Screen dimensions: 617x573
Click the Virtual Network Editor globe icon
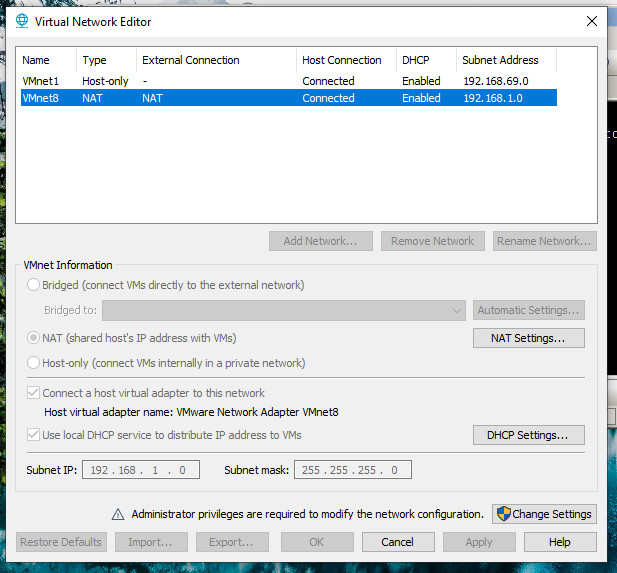click(x=22, y=21)
